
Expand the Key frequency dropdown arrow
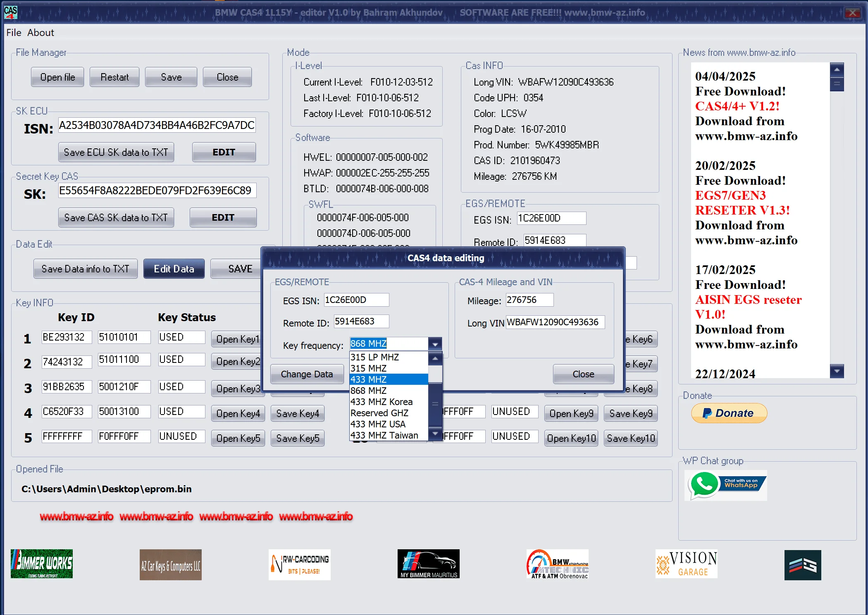click(x=435, y=344)
